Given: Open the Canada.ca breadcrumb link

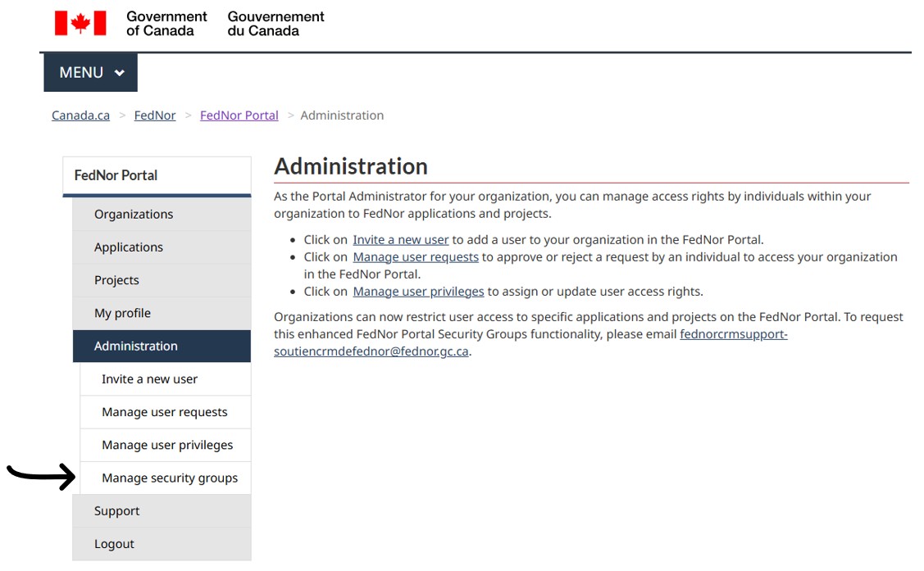Looking at the screenshot, I should (x=80, y=116).
